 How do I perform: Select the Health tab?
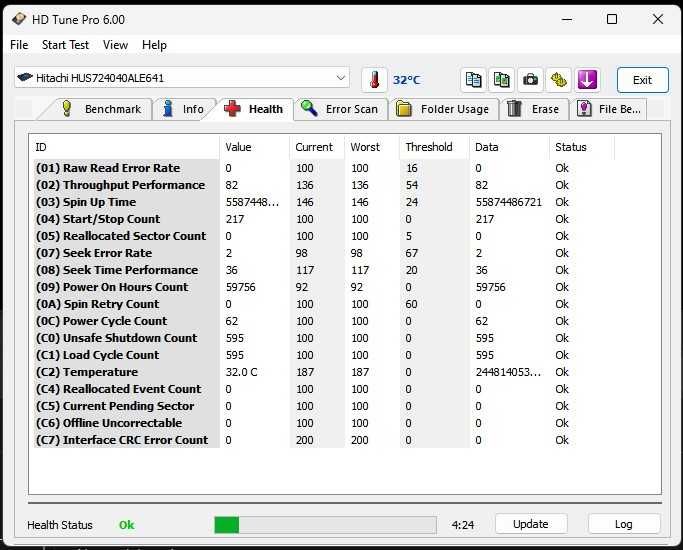click(254, 109)
